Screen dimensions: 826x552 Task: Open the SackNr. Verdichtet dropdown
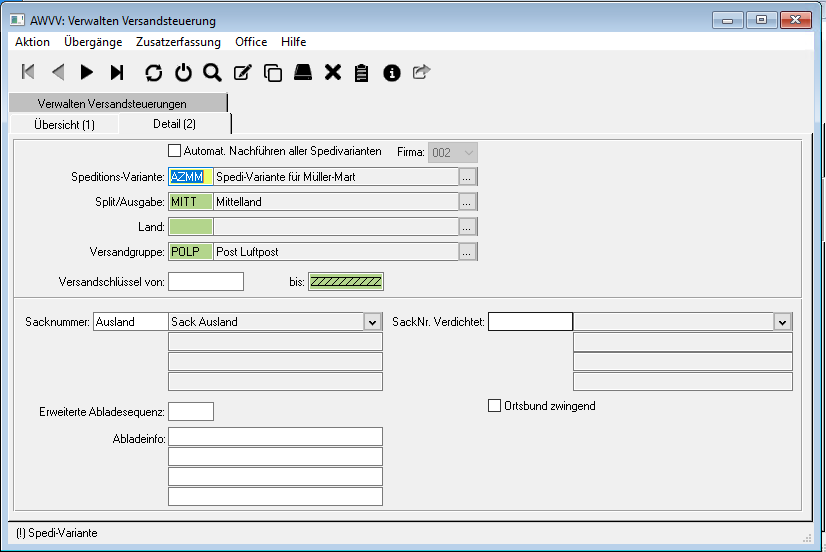782,322
